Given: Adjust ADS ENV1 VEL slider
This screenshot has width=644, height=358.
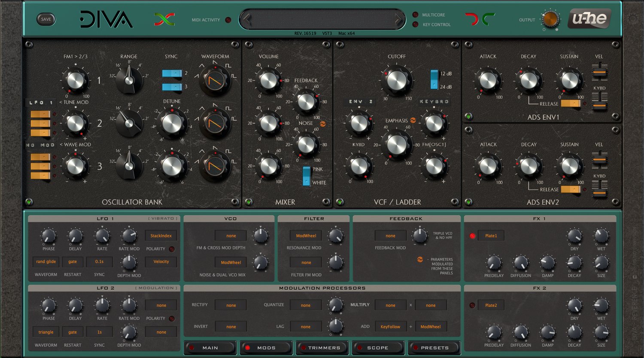Looking at the screenshot, I should (x=599, y=72).
